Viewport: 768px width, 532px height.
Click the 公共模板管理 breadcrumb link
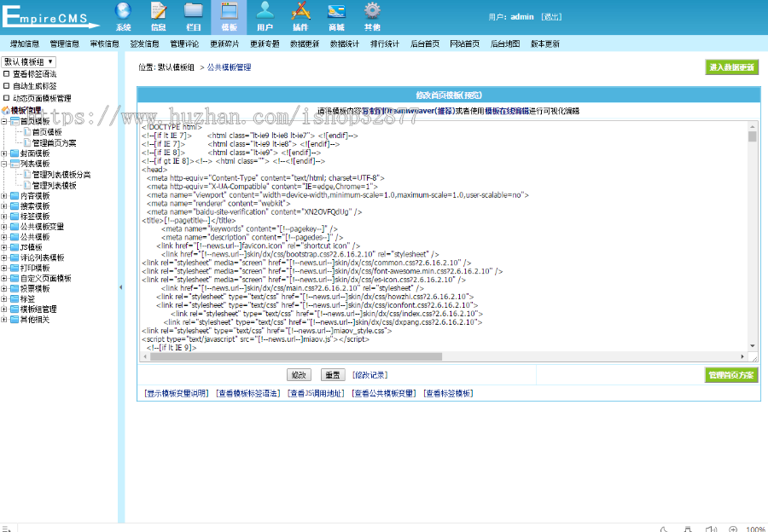click(230, 67)
